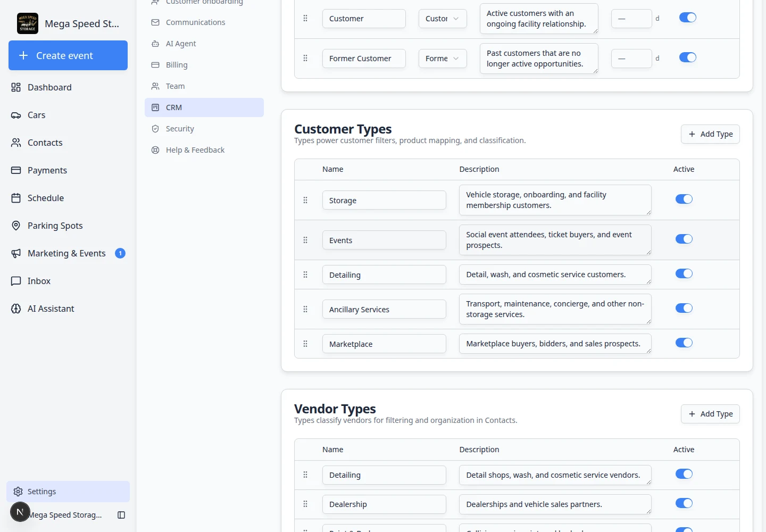Toggle the Dealership vendor type switch
766x532 pixels.
684,503
